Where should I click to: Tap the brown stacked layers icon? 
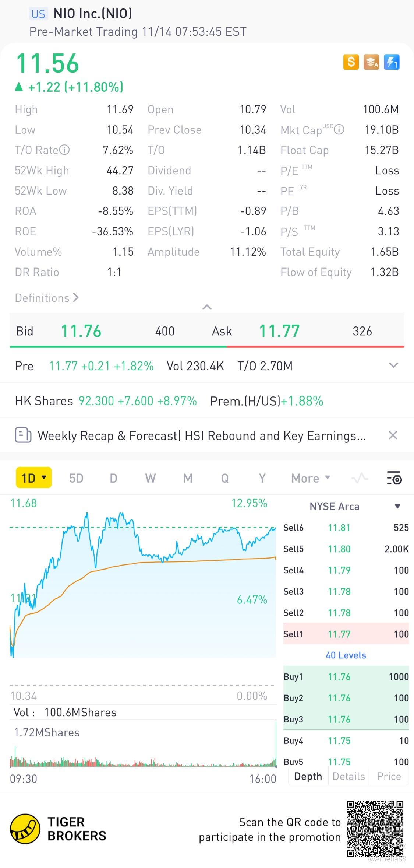[371, 62]
